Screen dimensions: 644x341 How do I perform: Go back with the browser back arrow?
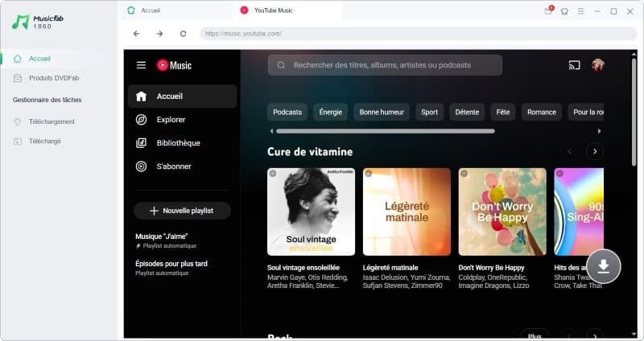tap(136, 34)
